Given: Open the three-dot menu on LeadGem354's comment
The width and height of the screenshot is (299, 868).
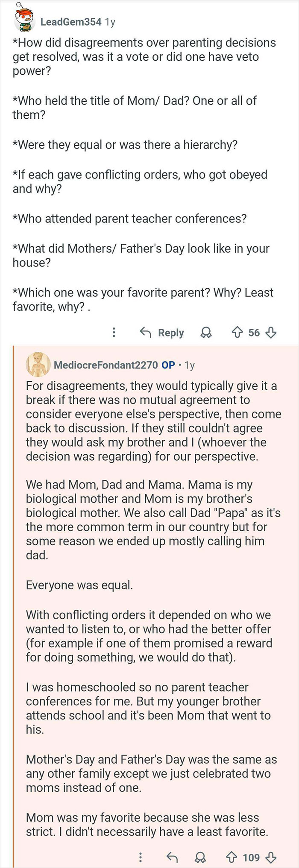Looking at the screenshot, I should tap(114, 333).
